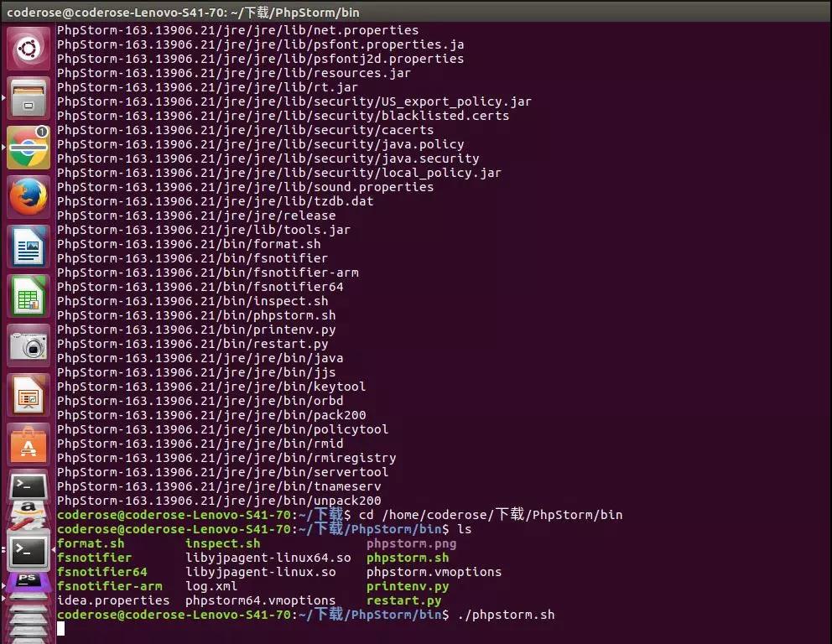Click 'phpstorm64.vmoptions' in the listing
The image size is (832, 644).
(261, 600)
